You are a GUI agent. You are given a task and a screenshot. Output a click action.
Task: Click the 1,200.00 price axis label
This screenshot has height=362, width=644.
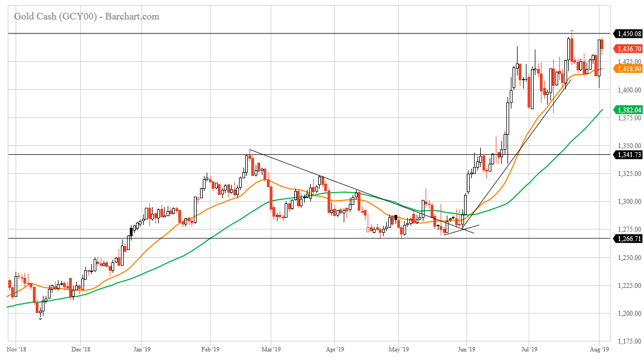(x=630, y=314)
